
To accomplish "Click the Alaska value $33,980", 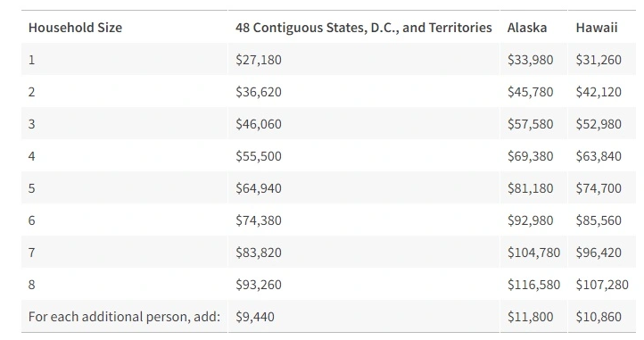I will 530,60.
